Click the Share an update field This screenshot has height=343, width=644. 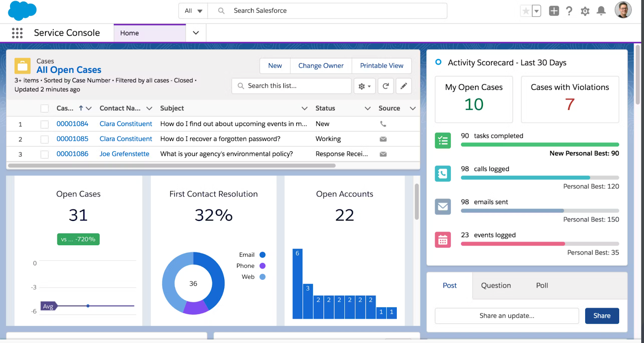point(507,316)
